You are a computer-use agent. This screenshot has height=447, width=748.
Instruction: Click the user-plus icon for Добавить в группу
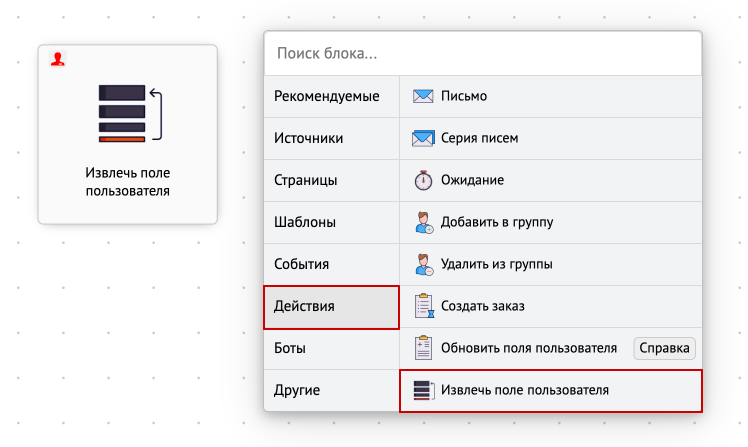pos(424,222)
